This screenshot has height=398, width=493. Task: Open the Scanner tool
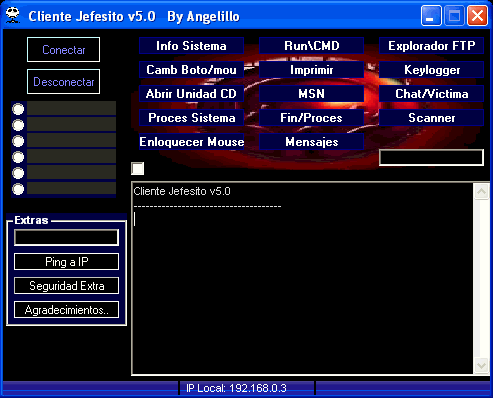[x=431, y=118]
